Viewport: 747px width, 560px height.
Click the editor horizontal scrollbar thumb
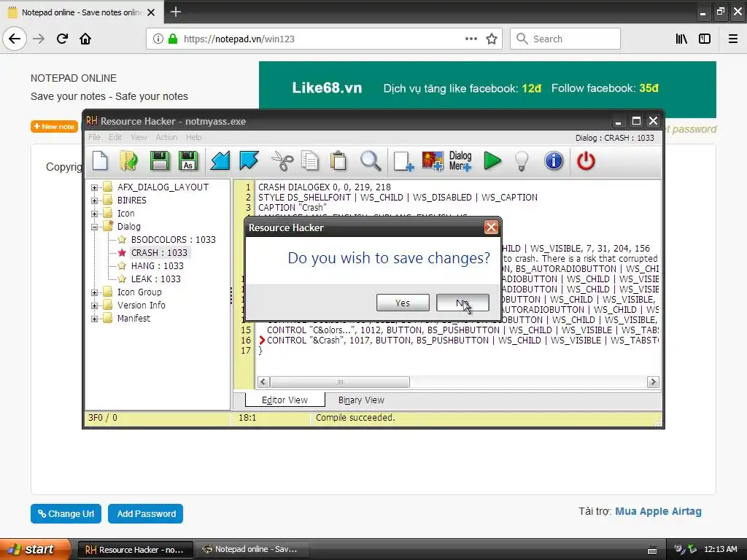(340, 382)
